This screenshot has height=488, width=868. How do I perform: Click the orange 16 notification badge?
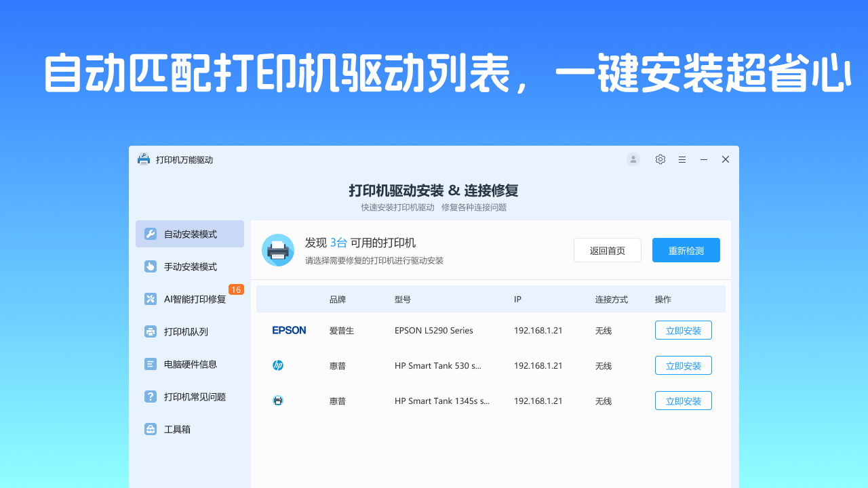coord(236,289)
